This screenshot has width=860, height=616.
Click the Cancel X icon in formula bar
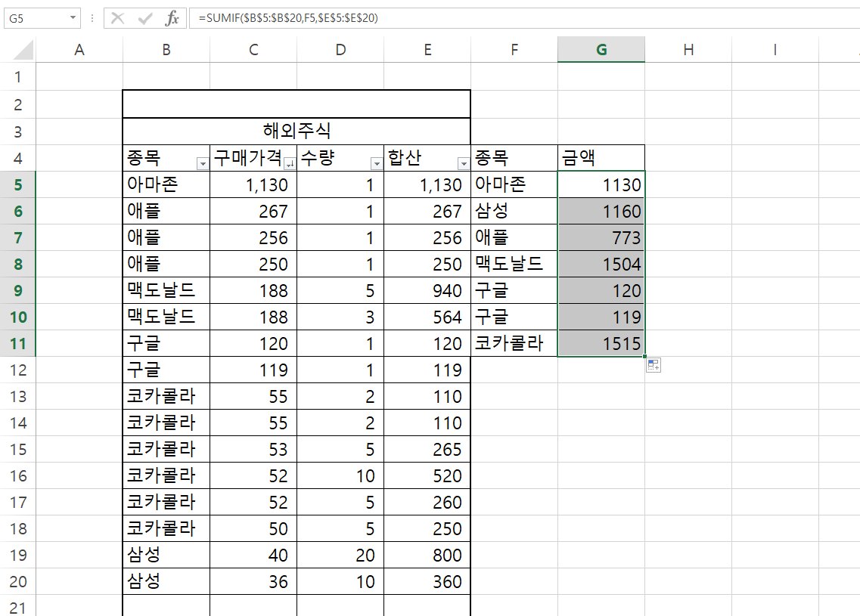point(117,18)
